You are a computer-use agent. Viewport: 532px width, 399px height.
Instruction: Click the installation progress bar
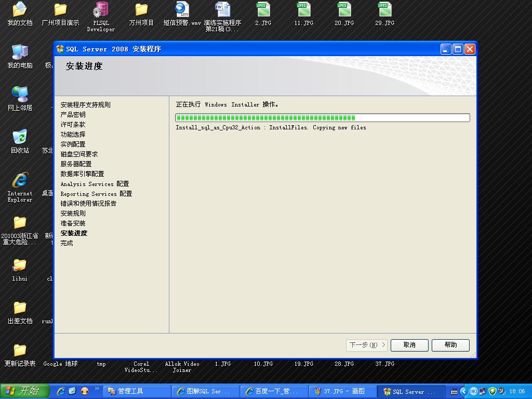[x=322, y=118]
